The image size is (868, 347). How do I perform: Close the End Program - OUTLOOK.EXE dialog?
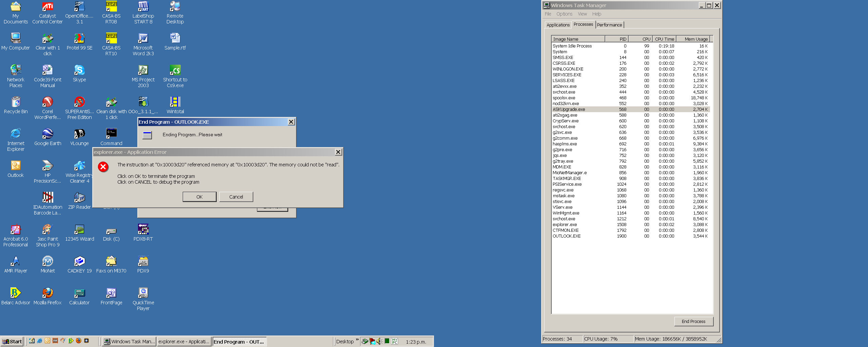click(x=291, y=122)
